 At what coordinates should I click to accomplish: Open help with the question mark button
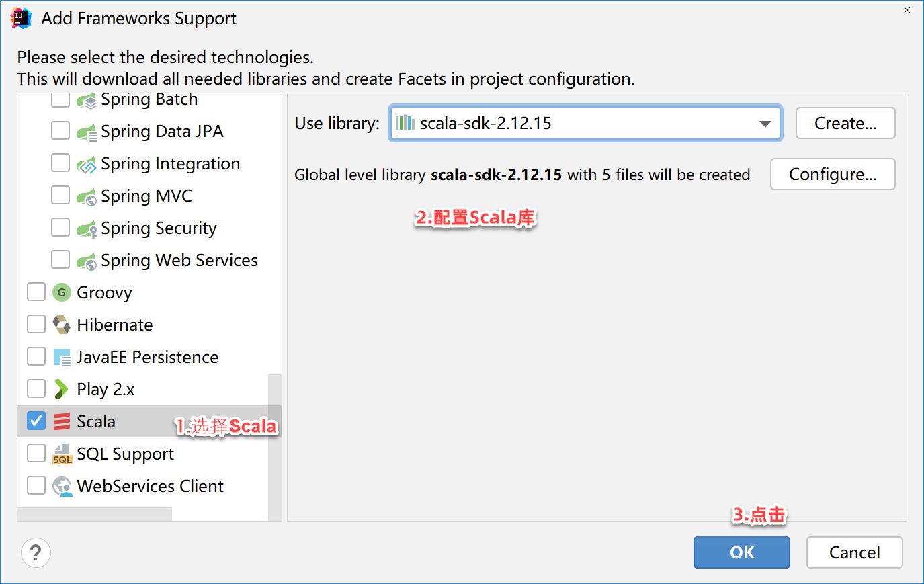tap(36, 553)
